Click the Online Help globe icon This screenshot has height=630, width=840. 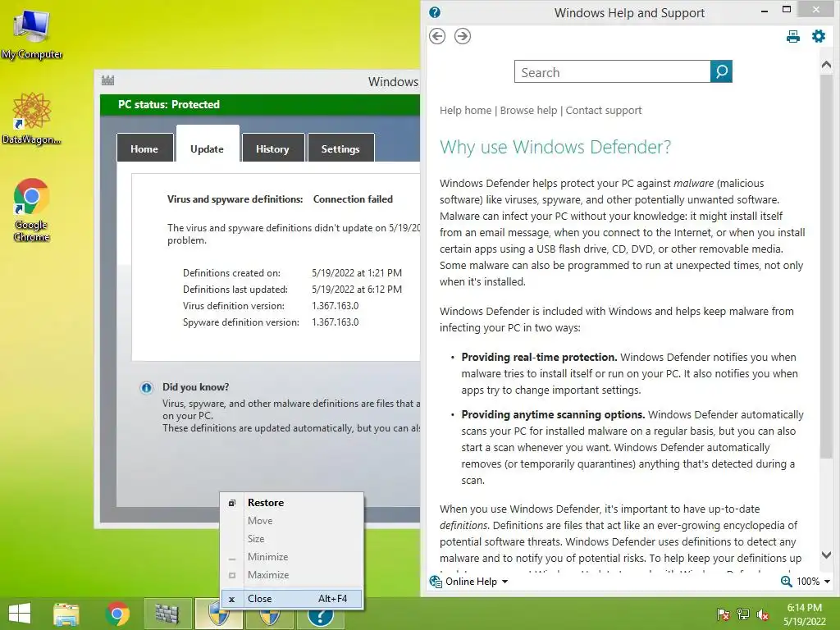click(x=436, y=582)
